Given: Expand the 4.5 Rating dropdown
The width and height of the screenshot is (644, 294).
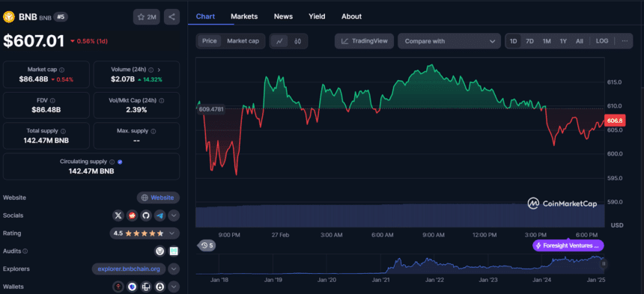Looking at the screenshot, I should pos(145,233).
